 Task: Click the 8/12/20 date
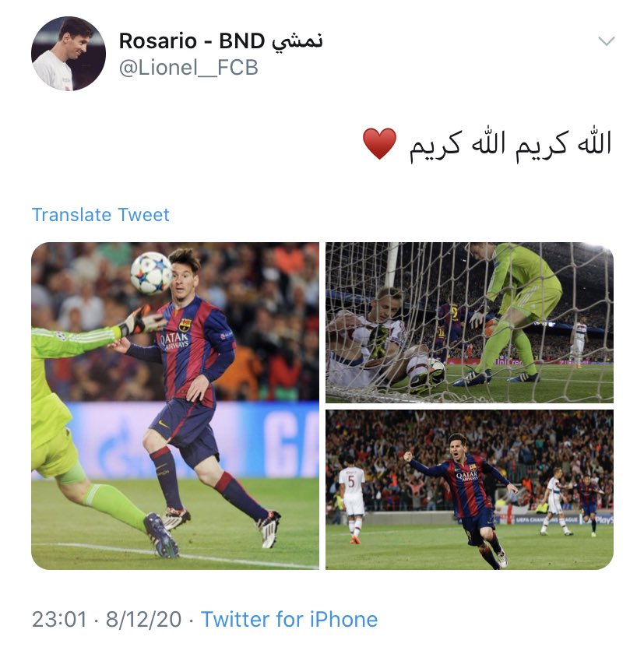click(x=143, y=619)
